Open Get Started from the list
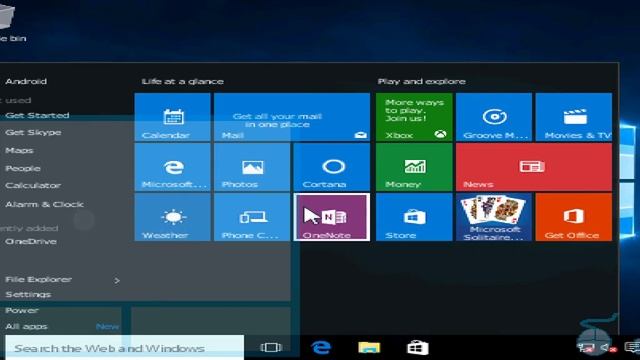The height and width of the screenshot is (360, 640). 37,116
